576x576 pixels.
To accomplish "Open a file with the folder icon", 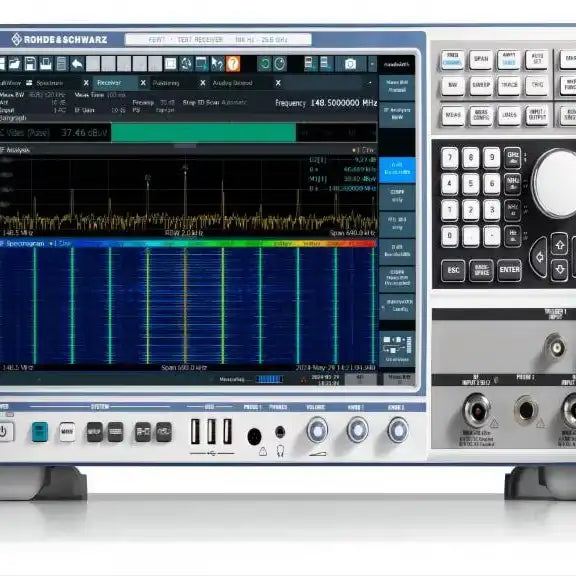I will click(14, 64).
